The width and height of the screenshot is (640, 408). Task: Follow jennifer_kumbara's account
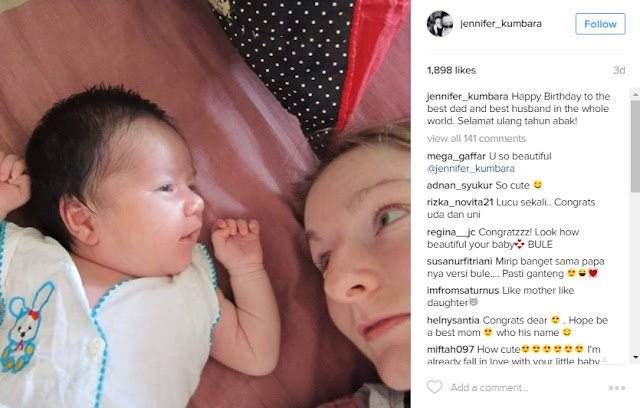(600, 24)
